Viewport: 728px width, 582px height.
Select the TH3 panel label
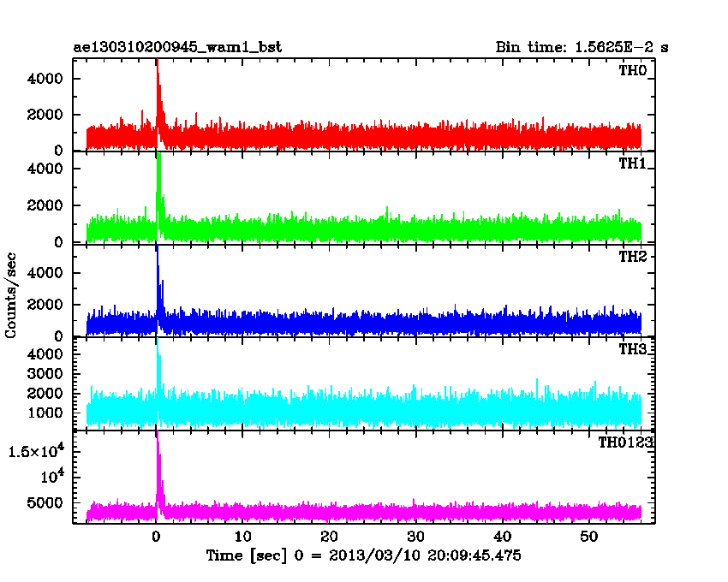pos(633,349)
